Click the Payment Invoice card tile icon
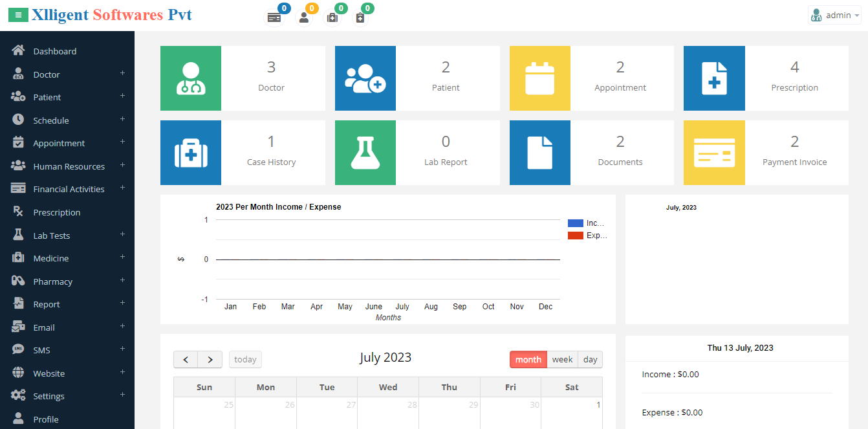This screenshot has width=868, height=429. pyautogui.click(x=714, y=153)
